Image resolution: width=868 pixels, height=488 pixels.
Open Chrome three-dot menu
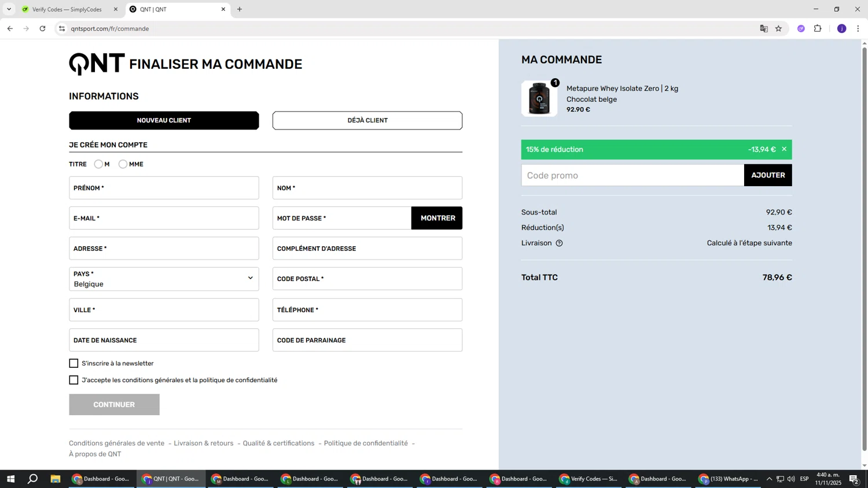(858, 28)
